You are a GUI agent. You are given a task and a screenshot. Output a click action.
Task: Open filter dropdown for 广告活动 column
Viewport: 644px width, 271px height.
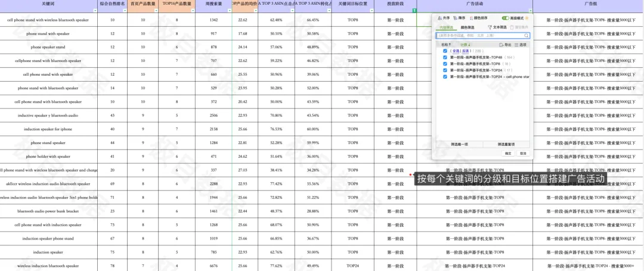point(530,10)
